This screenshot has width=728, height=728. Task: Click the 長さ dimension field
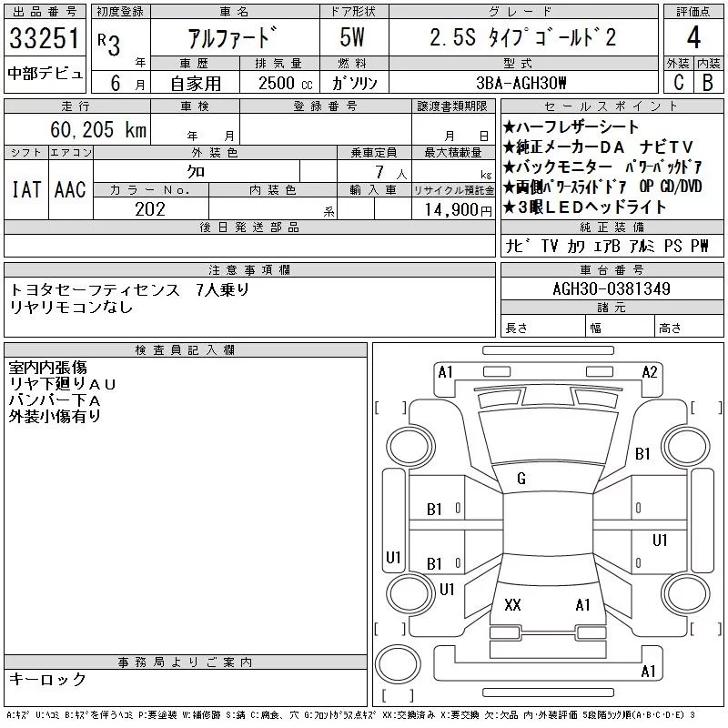pos(543,328)
